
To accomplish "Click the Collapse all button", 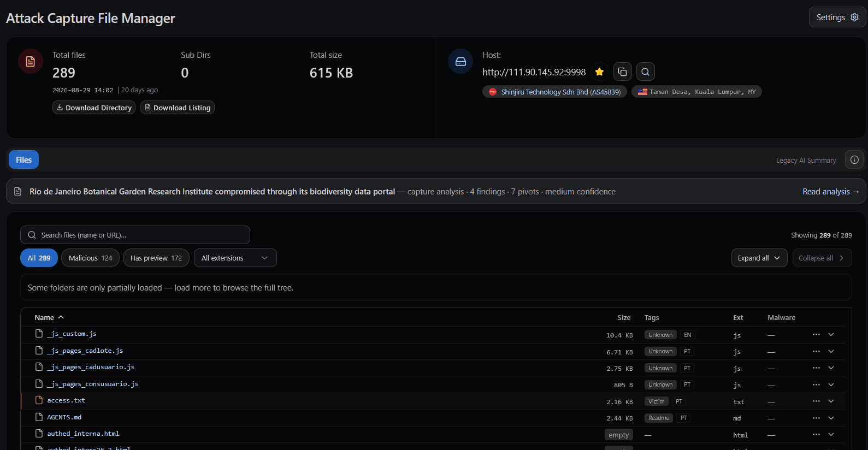I will 822,258.
